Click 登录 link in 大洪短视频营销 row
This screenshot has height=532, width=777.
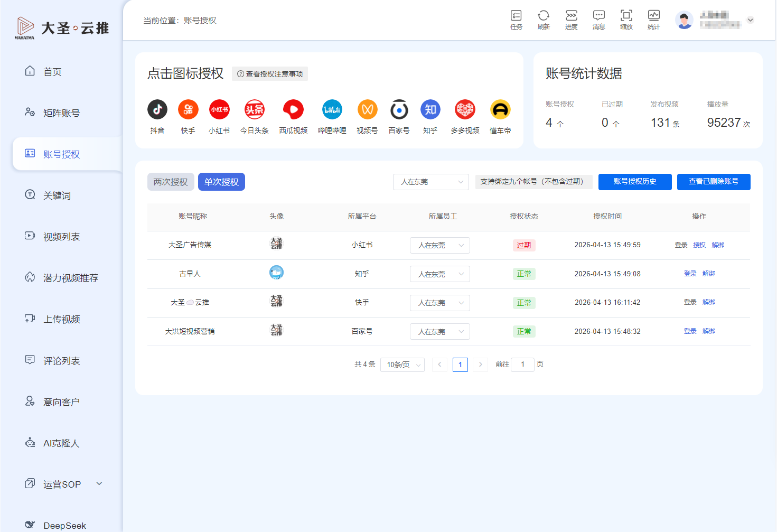tap(690, 331)
